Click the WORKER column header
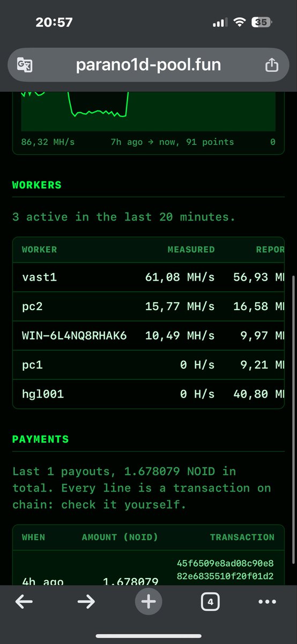 [x=39, y=250]
